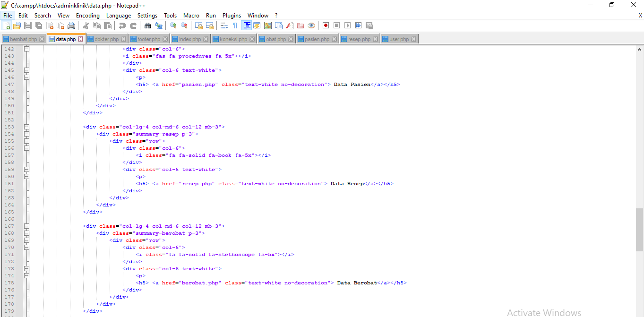Undo the last edit with the Undo arrow
Image resolution: width=644 pixels, height=317 pixels.
(122, 26)
